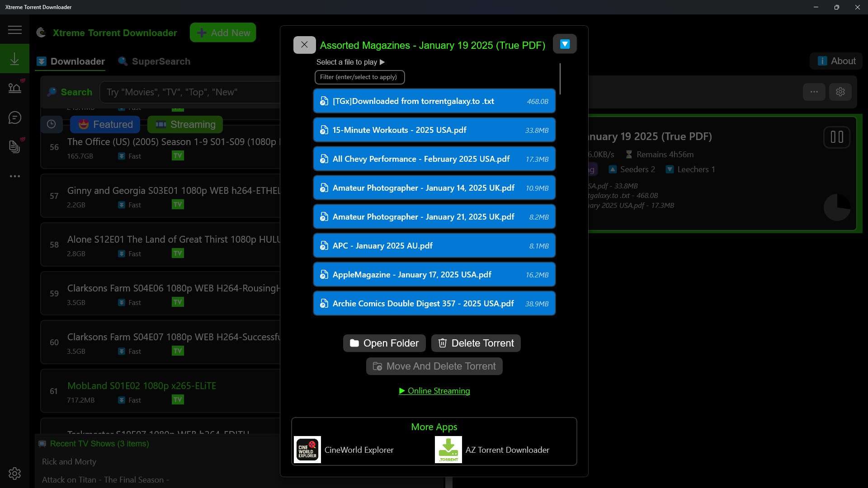Click the Xtreme Torrent Downloader logo icon
The width and height of the screenshot is (868, 488).
41,33
